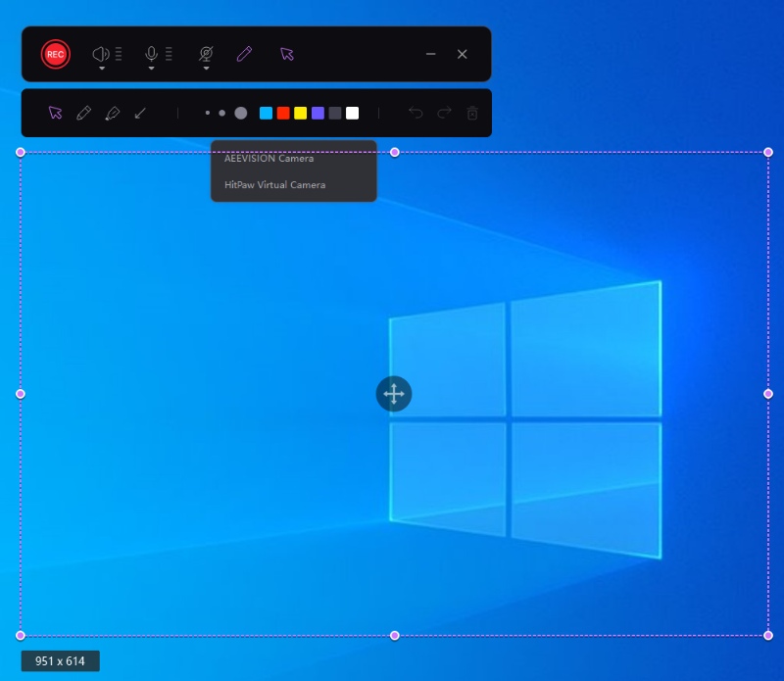Image resolution: width=784 pixels, height=681 pixels.
Task: Select the arrow drawing tool
Action: [140, 113]
